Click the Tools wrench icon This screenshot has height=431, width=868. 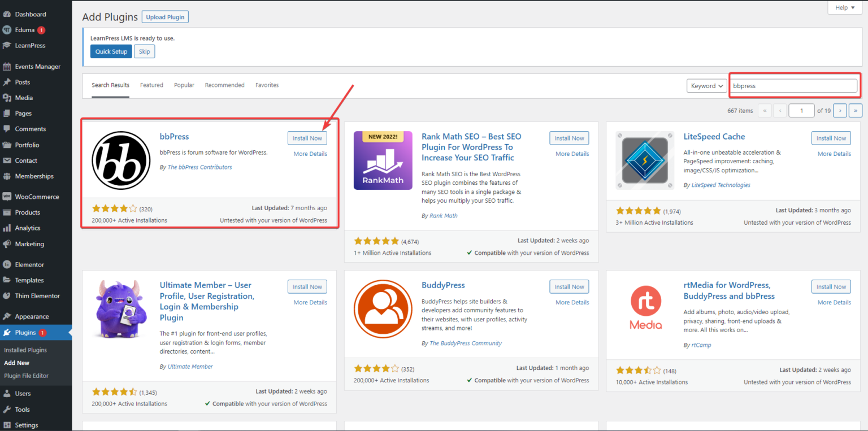pyautogui.click(x=7, y=410)
